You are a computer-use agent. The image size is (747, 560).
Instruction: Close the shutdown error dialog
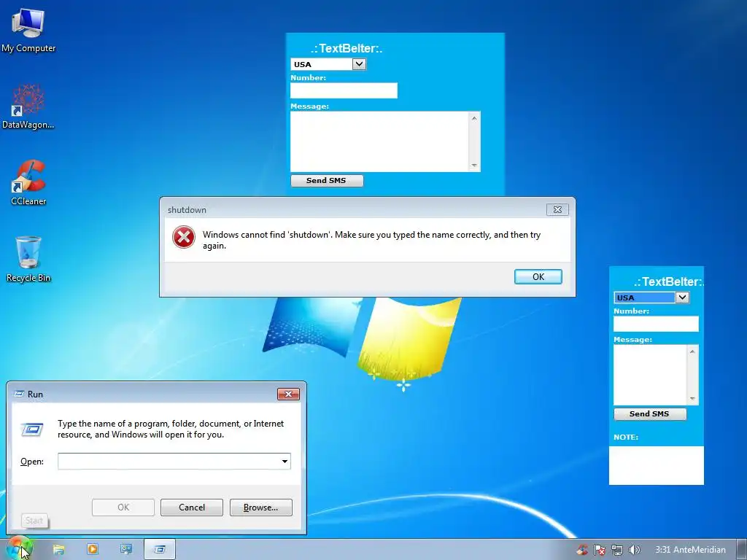click(x=557, y=209)
